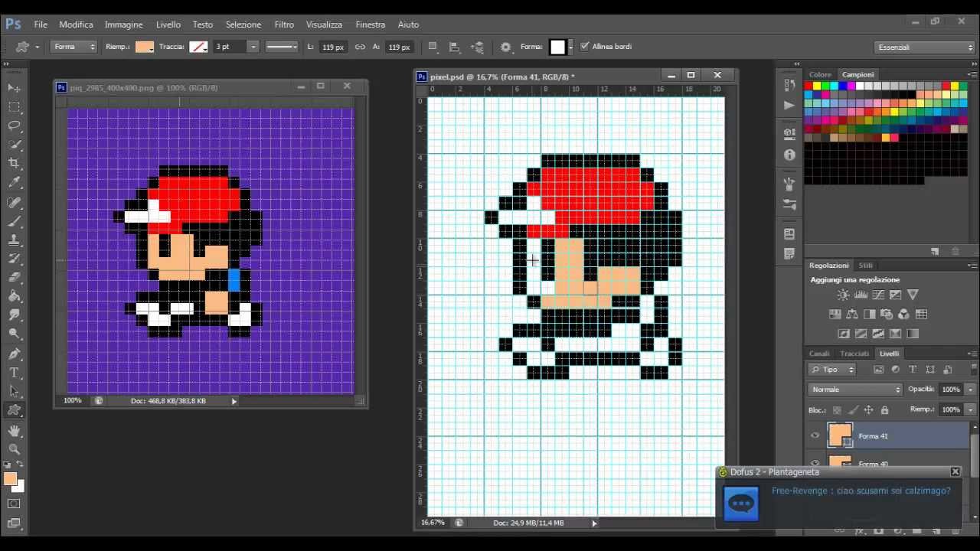The width and height of the screenshot is (980, 551).
Task: Click the link width and height icon
Action: [360, 47]
